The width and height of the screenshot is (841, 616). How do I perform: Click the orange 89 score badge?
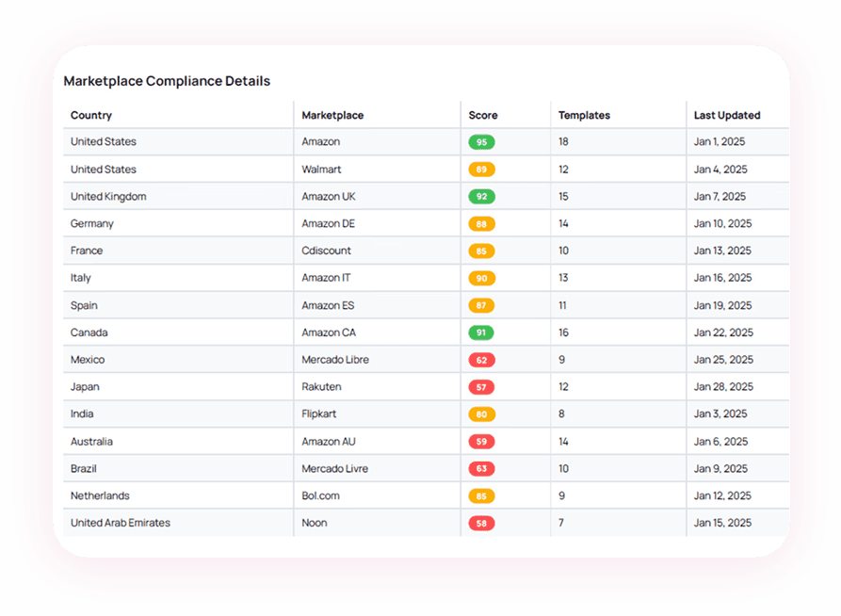pos(481,170)
